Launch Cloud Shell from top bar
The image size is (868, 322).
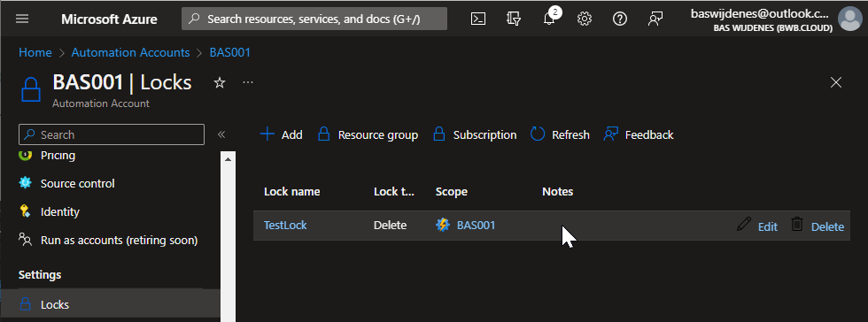(x=478, y=19)
